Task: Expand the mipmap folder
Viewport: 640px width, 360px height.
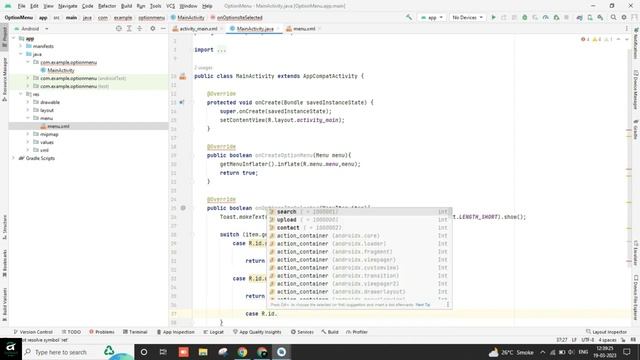Action: click(x=28, y=134)
